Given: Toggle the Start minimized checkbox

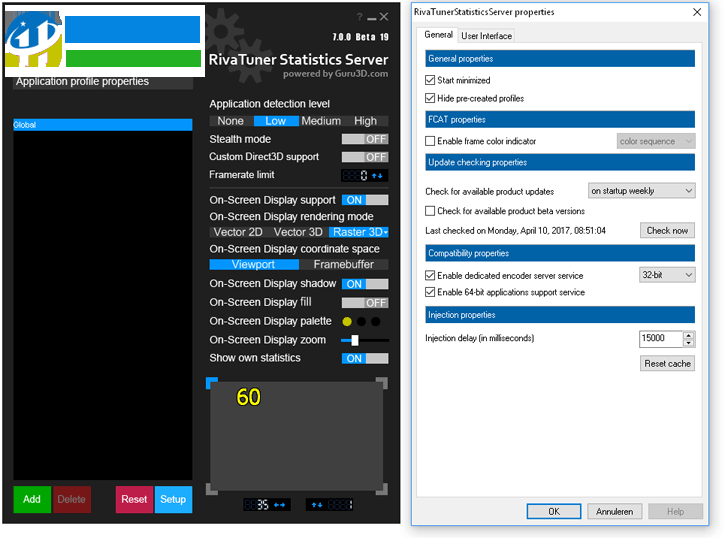Looking at the screenshot, I should pos(430,80).
